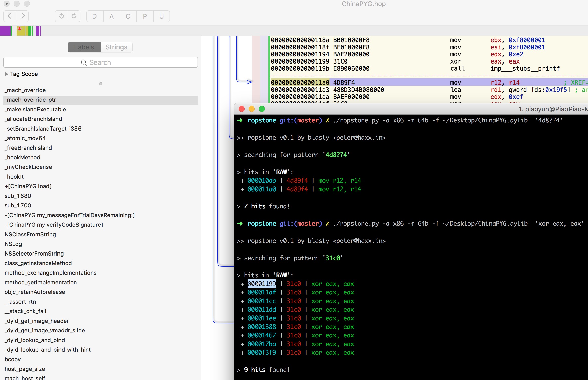The height and width of the screenshot is (380, 588).
Task: Click the undo toolbar icon
Action: [62, 16]
